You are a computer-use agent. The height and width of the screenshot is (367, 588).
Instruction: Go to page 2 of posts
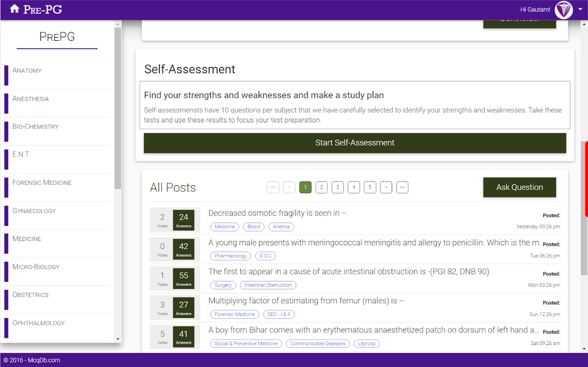click(x=322, y=187)
